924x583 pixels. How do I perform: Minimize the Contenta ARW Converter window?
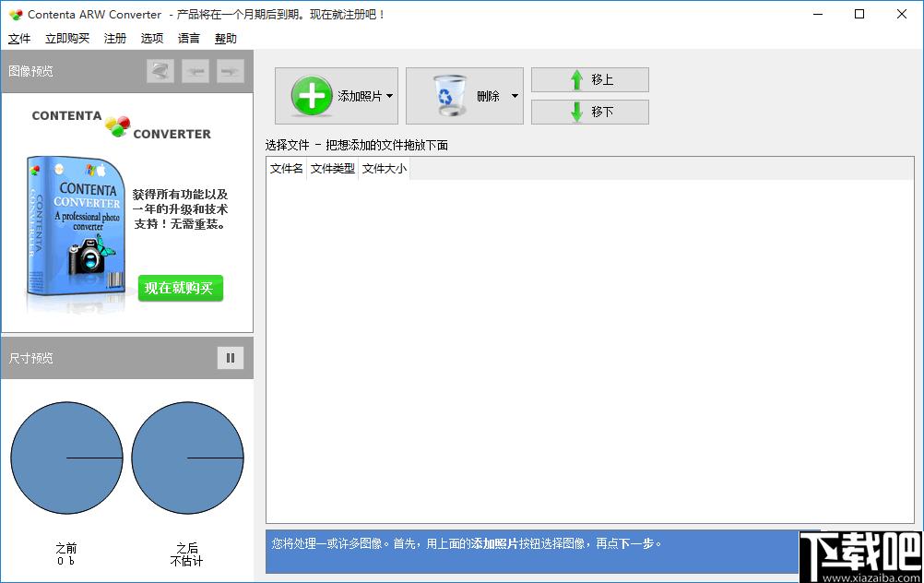[x=817, y=14]
